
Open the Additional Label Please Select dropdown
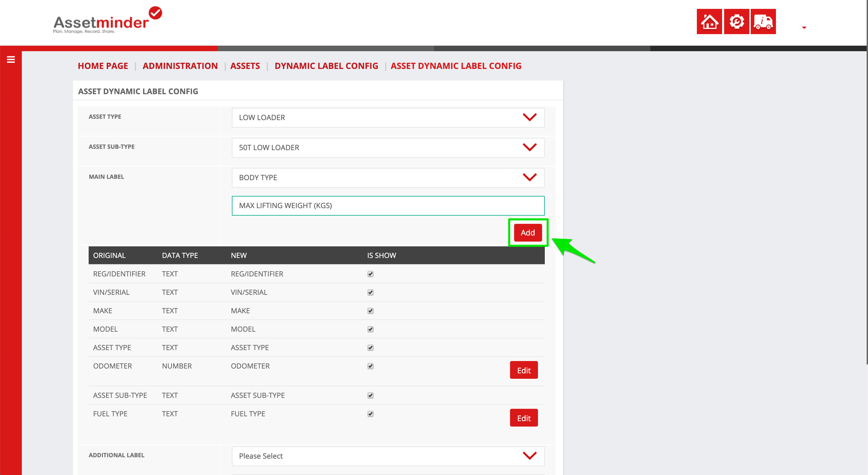388,456
